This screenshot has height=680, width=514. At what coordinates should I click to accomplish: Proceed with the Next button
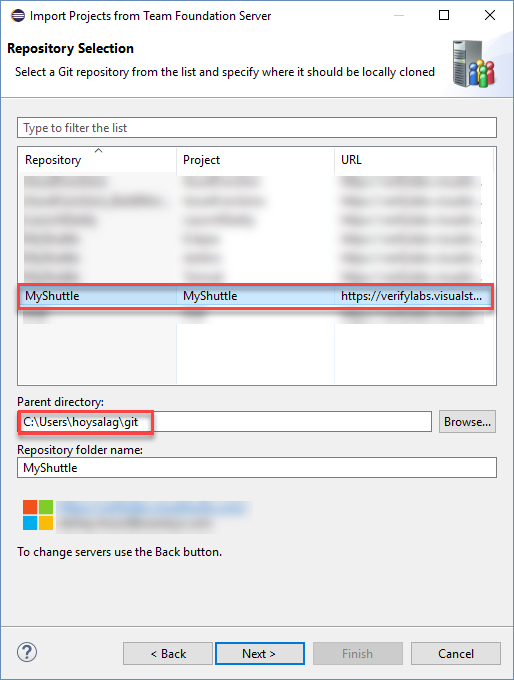[259, 653]
